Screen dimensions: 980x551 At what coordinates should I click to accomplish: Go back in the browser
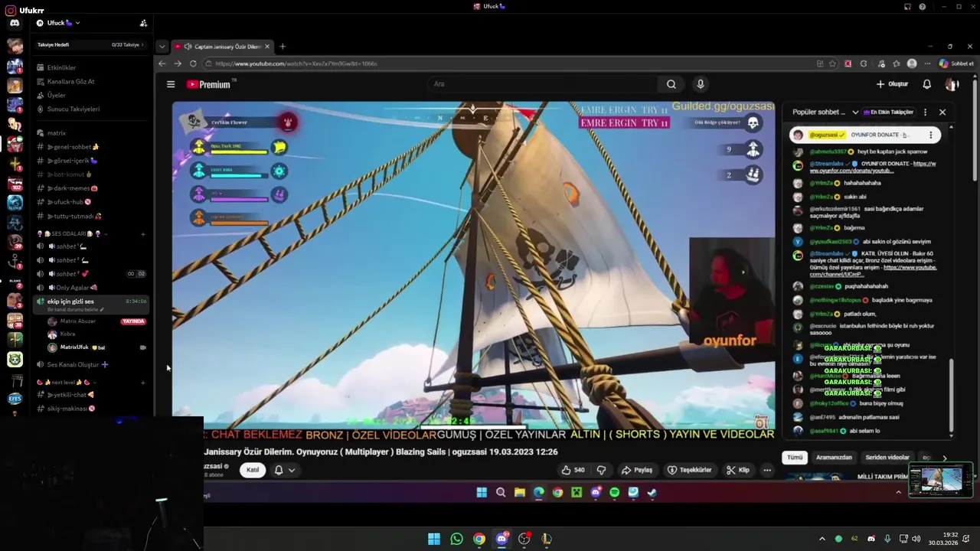(x=162, y=64)
